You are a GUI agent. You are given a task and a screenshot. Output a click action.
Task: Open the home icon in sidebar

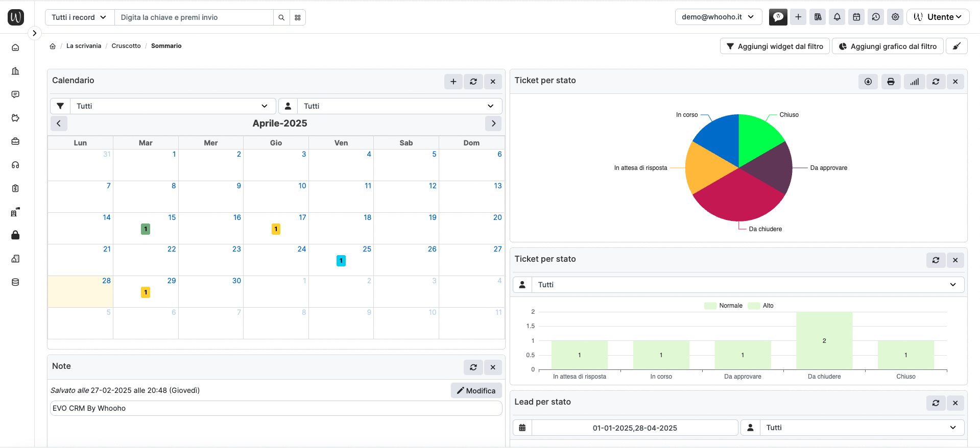(15, 47)
